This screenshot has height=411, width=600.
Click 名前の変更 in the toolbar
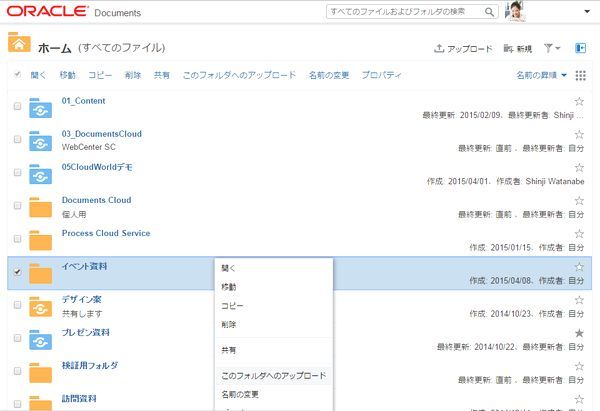pyautogui.click(x=329, y=75)
